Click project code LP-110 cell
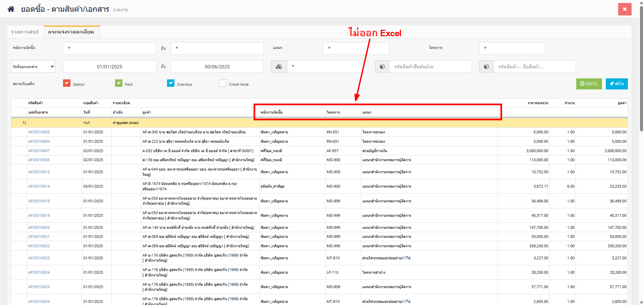The height and width of the screenshot is (305, 644). coord(333,272)
